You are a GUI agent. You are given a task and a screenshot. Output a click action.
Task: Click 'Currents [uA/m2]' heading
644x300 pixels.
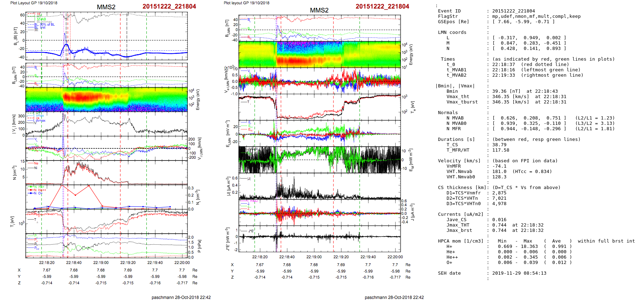[461, 214]
